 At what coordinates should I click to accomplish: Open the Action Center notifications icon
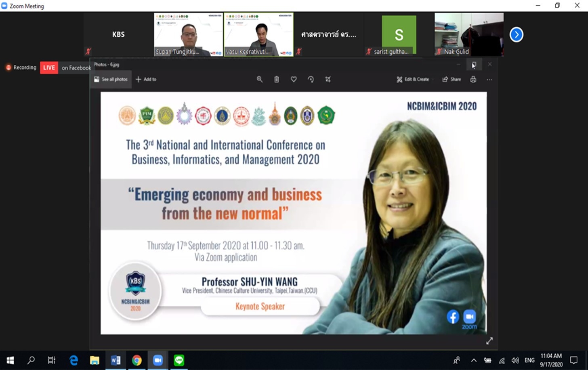click(574, 360)
